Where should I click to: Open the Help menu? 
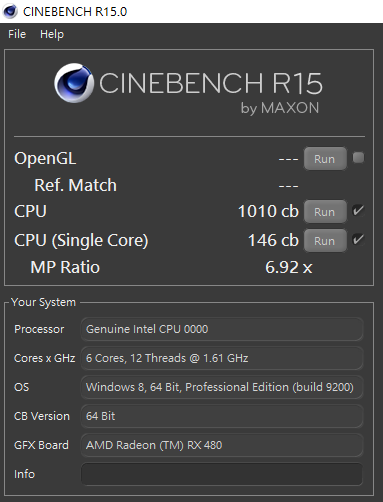pyautogui.click(x=52, y=34)
